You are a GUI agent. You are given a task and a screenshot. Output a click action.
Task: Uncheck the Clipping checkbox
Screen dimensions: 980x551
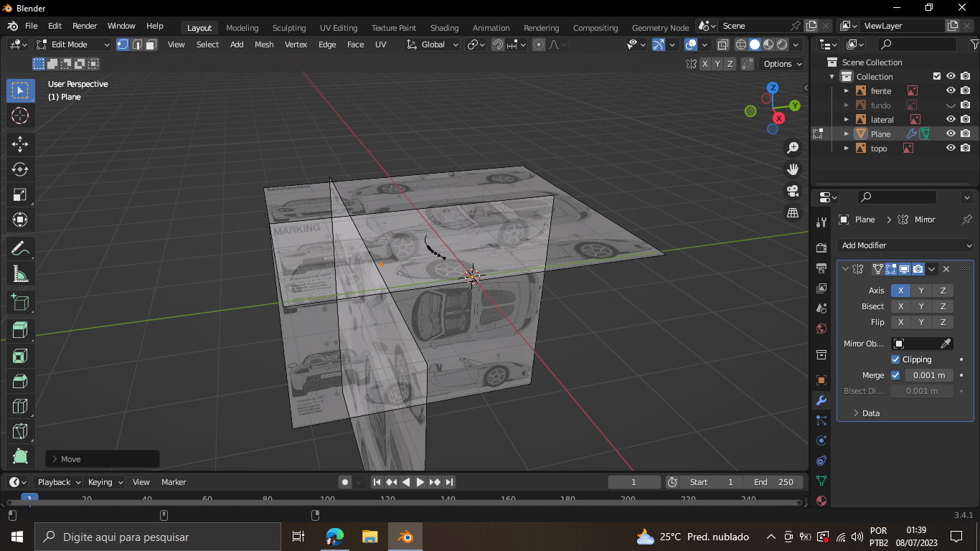point(895,359)
